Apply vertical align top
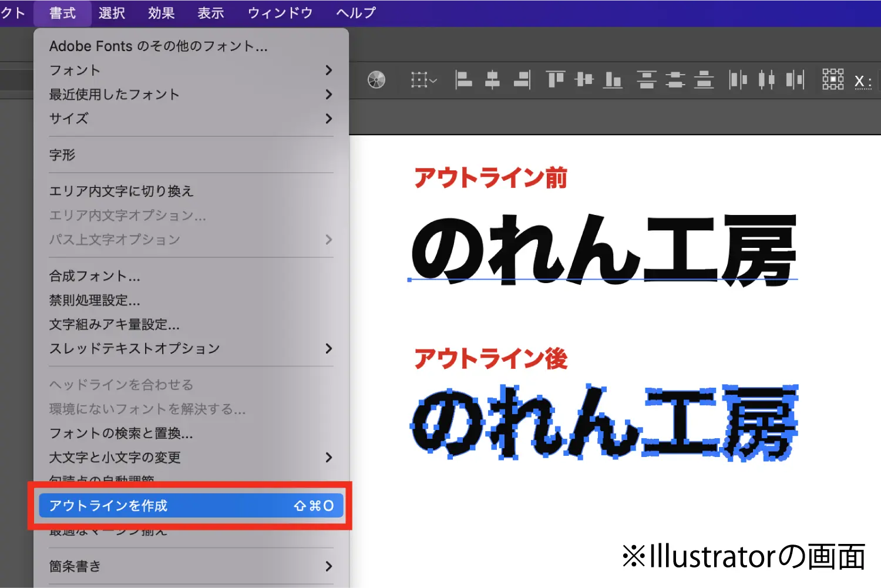Viewport: 881px width, 588px height. pyautogui.click(x=555, y=80)
